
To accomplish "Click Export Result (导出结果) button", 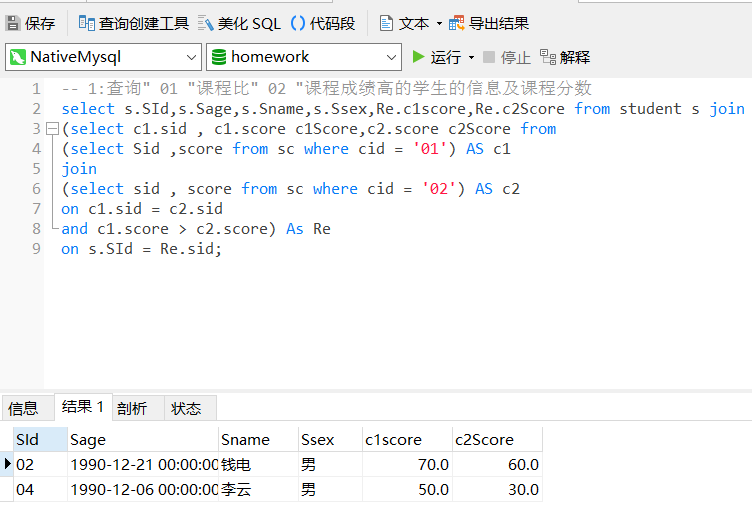I will pyautogui.click(x=489, y=23).
